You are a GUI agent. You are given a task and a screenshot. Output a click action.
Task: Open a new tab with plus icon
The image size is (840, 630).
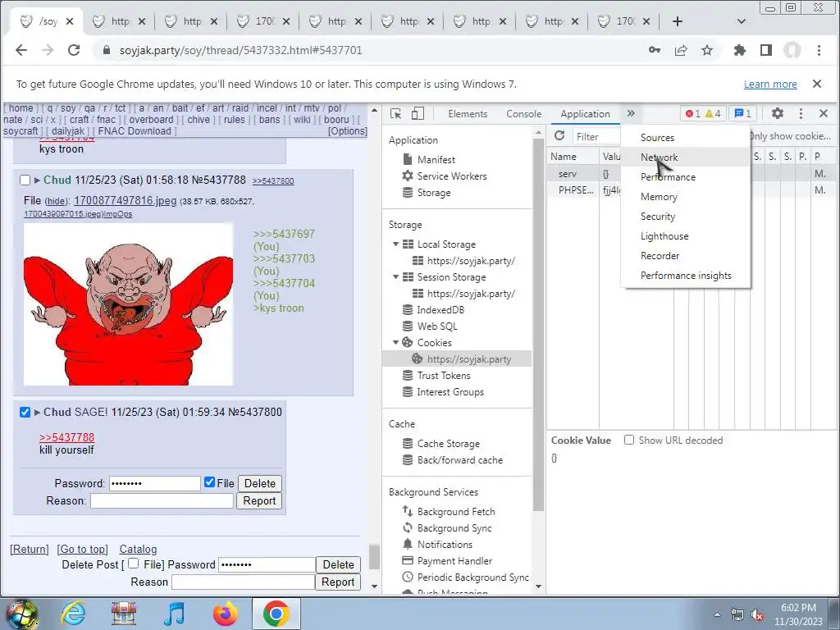pos(677,21)
